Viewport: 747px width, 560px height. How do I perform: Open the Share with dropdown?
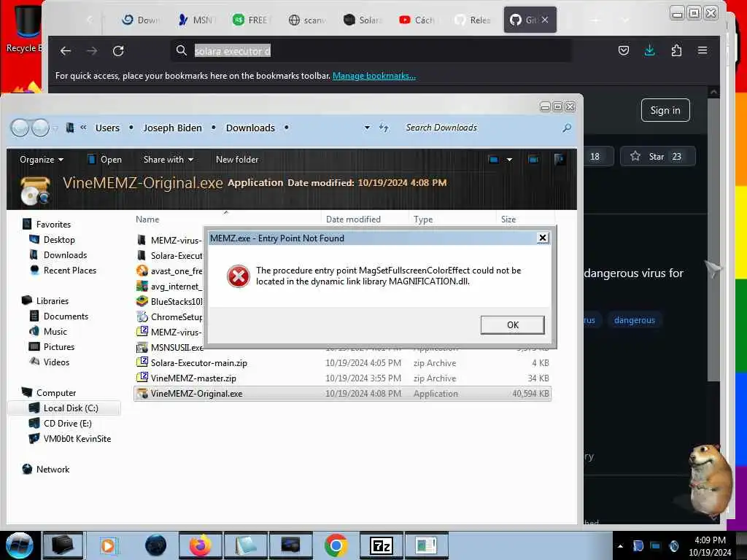pos(169,160)
